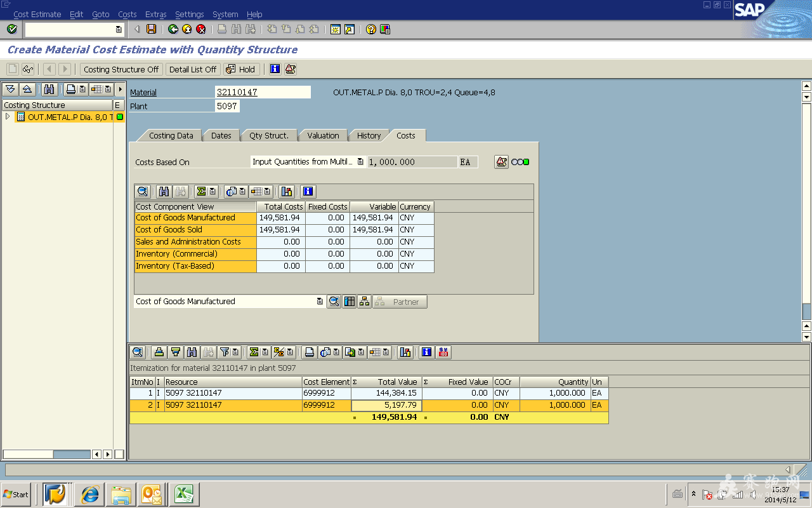Click the Graphic chart icon in Cost Component toolbar
Viewport: 812px width, 508px height.
pyautogui.click(x=287, y=191)
